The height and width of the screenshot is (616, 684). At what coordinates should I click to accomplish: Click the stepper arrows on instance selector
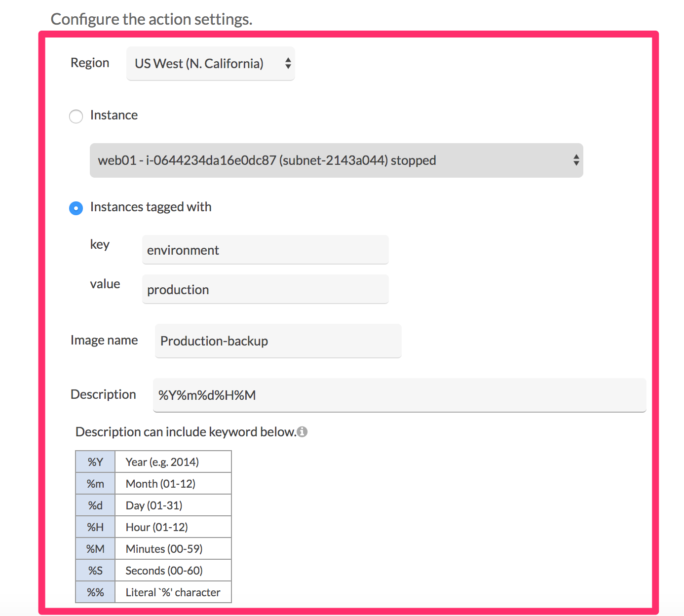tap(576, 160)
